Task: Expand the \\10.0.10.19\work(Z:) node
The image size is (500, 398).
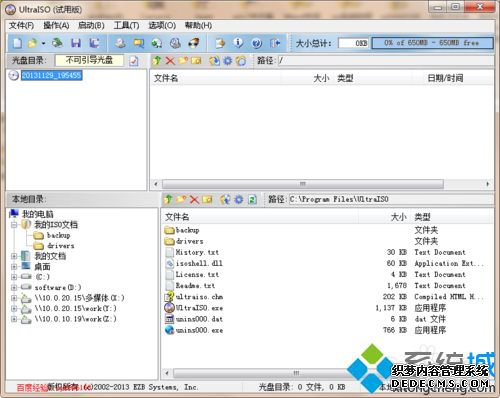Action: (x=14, y=319)
